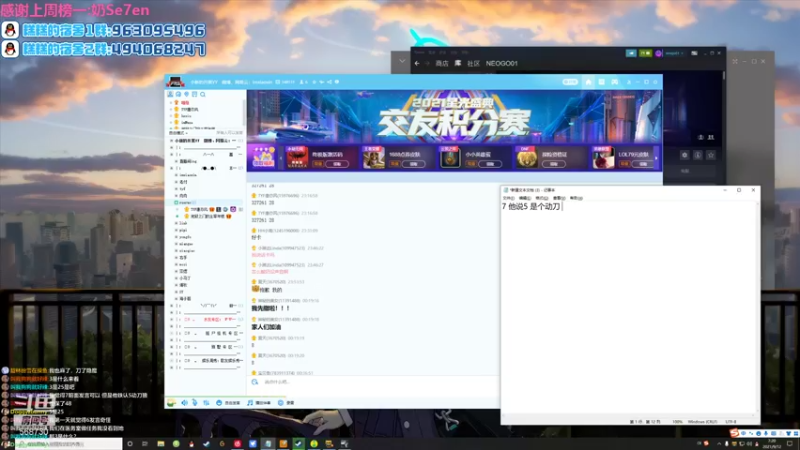Click the emoji icon beside YY chat input
The image size is (800, 450).
[255, 382]
